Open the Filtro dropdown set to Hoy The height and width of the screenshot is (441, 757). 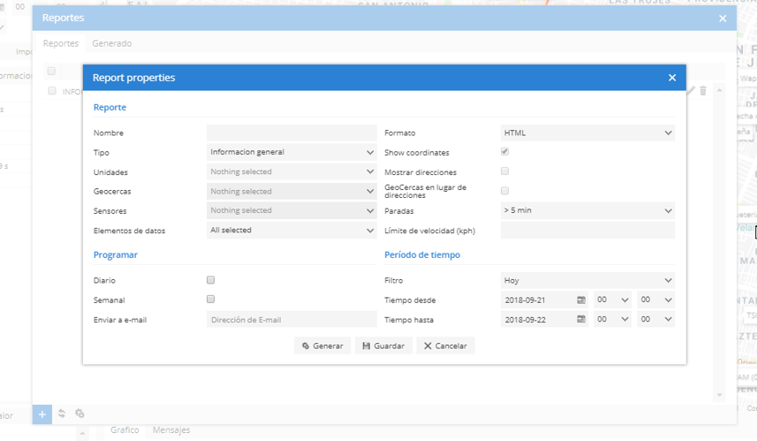587,281
